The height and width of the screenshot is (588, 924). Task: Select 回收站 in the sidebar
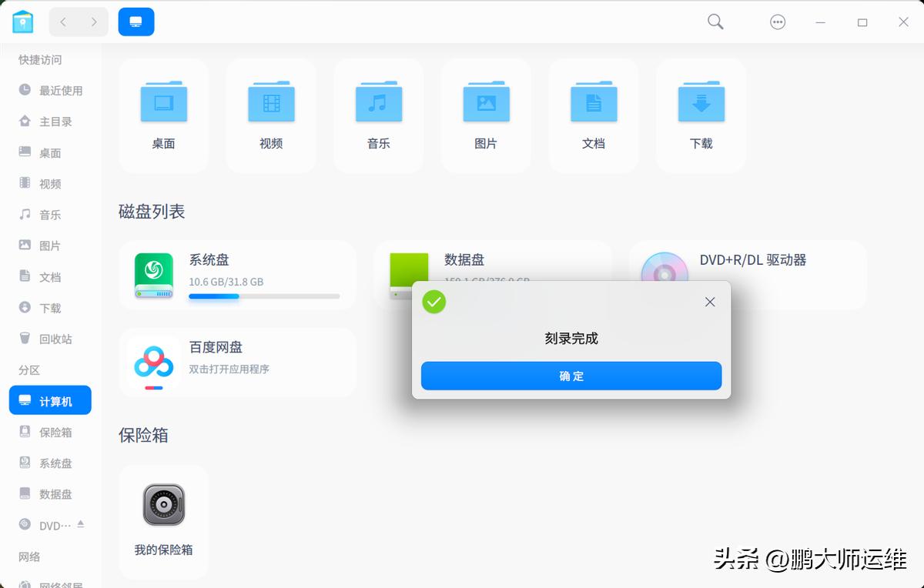(49, 339)
